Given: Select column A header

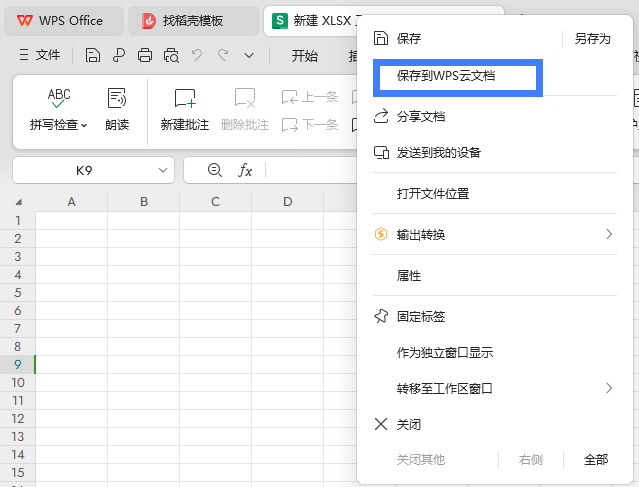Looking at the screenshot, I should 71,201.
